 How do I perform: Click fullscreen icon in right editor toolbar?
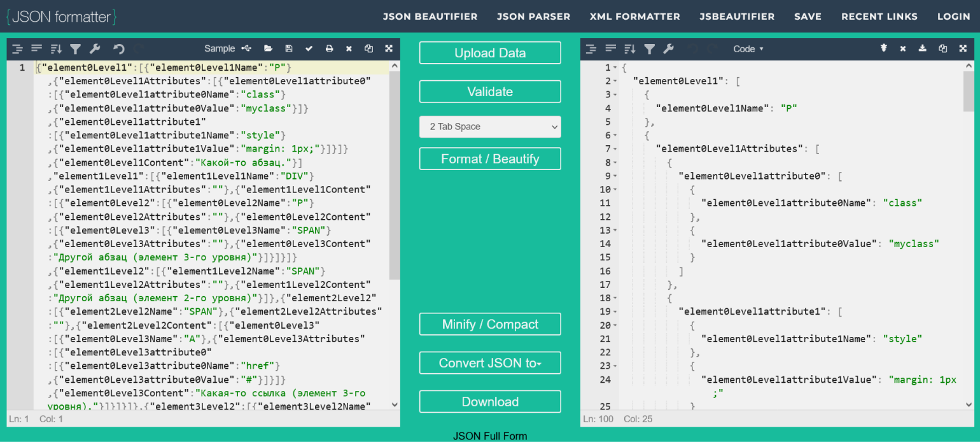pyautogui.click(x=963, y=48)
